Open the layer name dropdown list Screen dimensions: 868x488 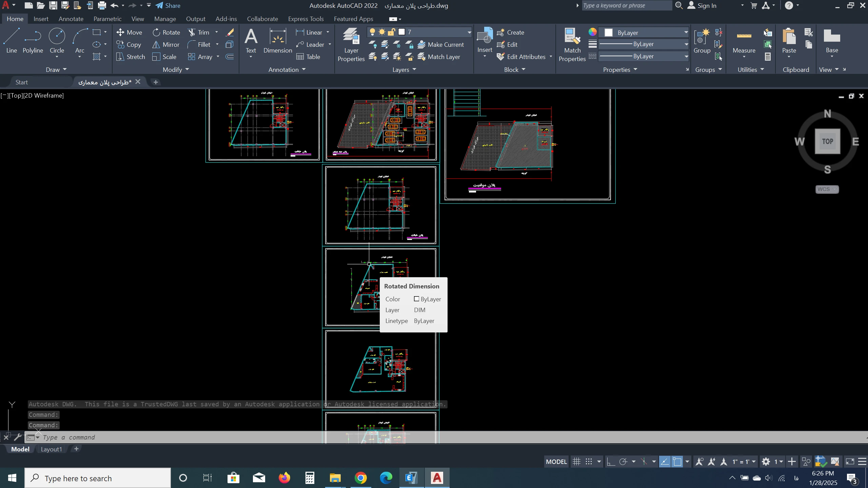(x=469, y=32)
